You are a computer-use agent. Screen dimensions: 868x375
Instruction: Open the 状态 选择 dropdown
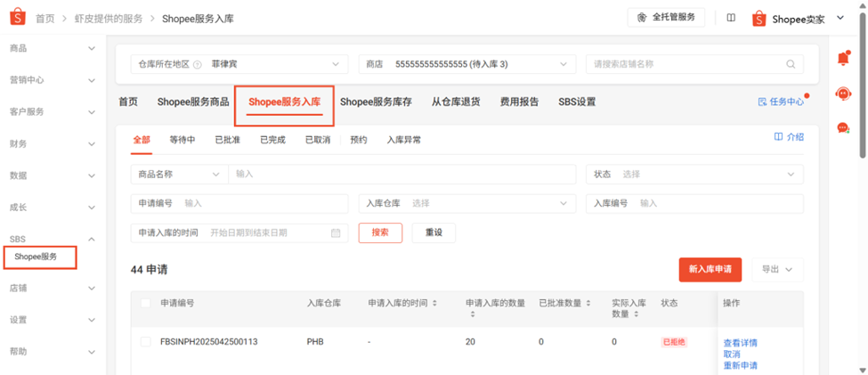pos(694,174)
